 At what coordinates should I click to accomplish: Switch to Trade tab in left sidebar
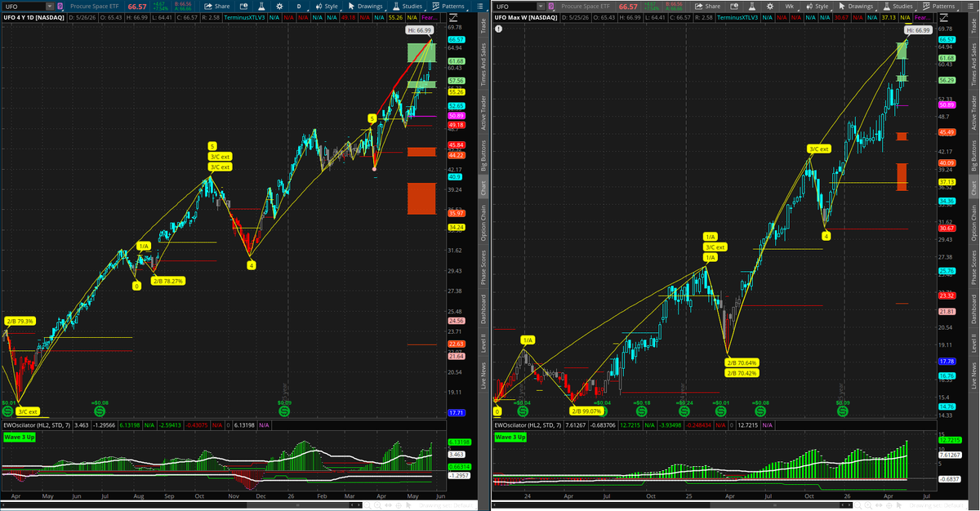[483, 27]
